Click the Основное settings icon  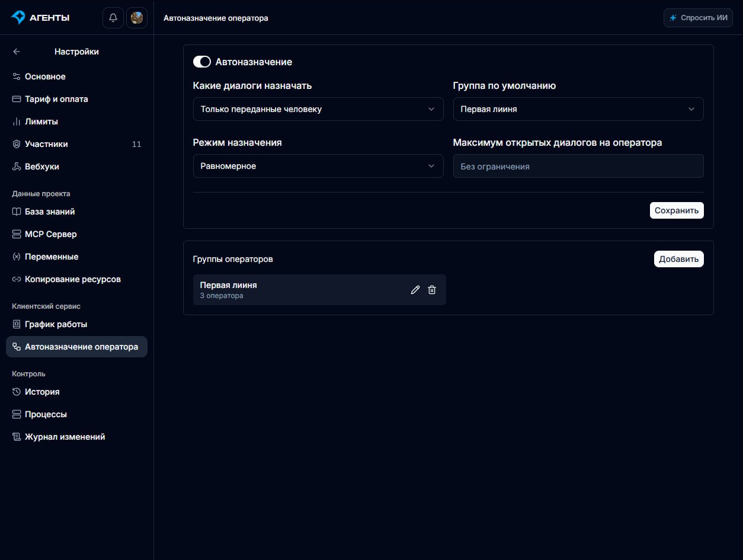pyautogui.click(x=17, y=76)
